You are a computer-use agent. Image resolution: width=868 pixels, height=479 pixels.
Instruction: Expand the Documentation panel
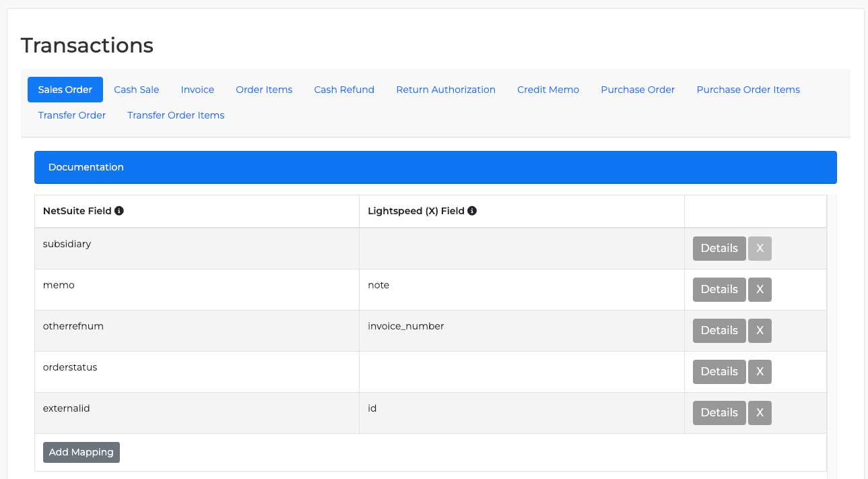pos(435,167)
